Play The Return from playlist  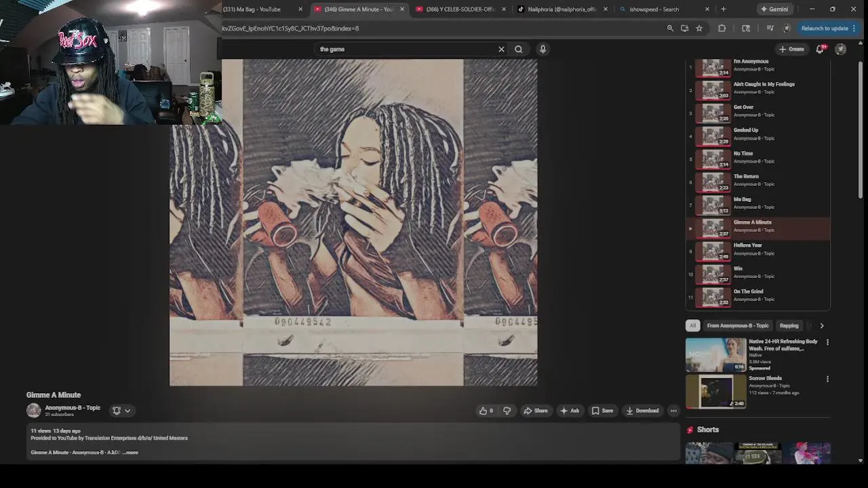(758, 183)
